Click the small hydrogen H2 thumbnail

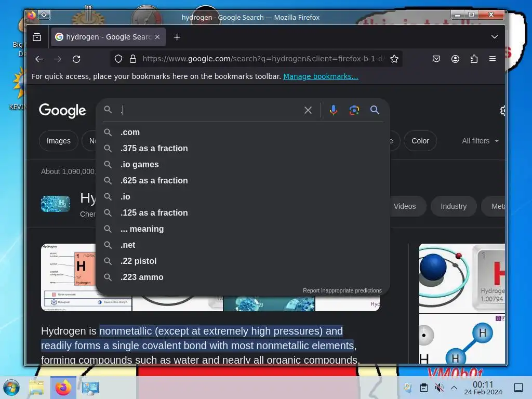55,204
